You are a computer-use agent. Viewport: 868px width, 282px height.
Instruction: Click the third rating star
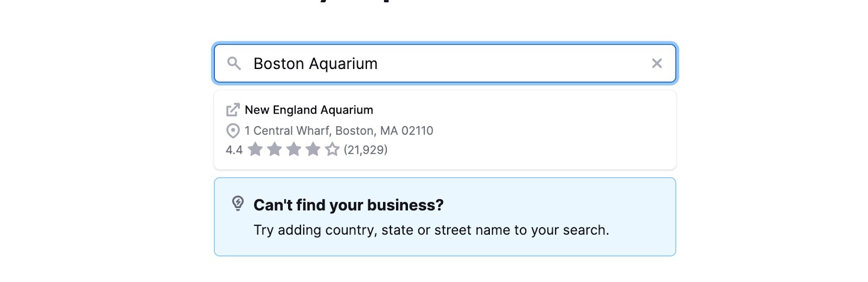pyautogui.click(x=293, y=149)
